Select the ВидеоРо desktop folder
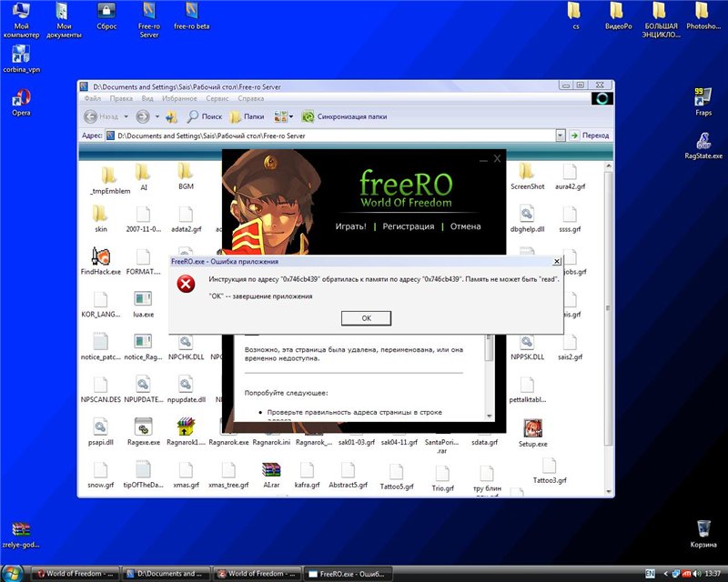Image resolution: width=728 pixels, height=582 pixels. point(619,15)
